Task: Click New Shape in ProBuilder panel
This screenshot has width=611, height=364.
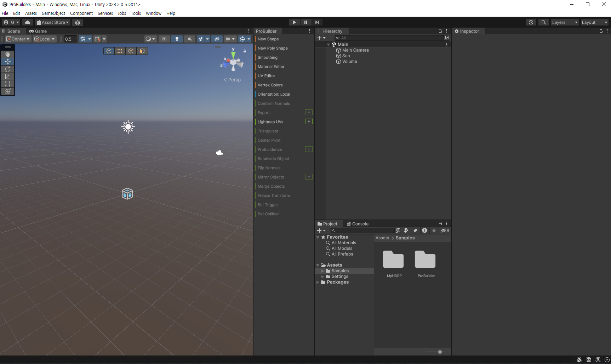Action: point(268,39)
